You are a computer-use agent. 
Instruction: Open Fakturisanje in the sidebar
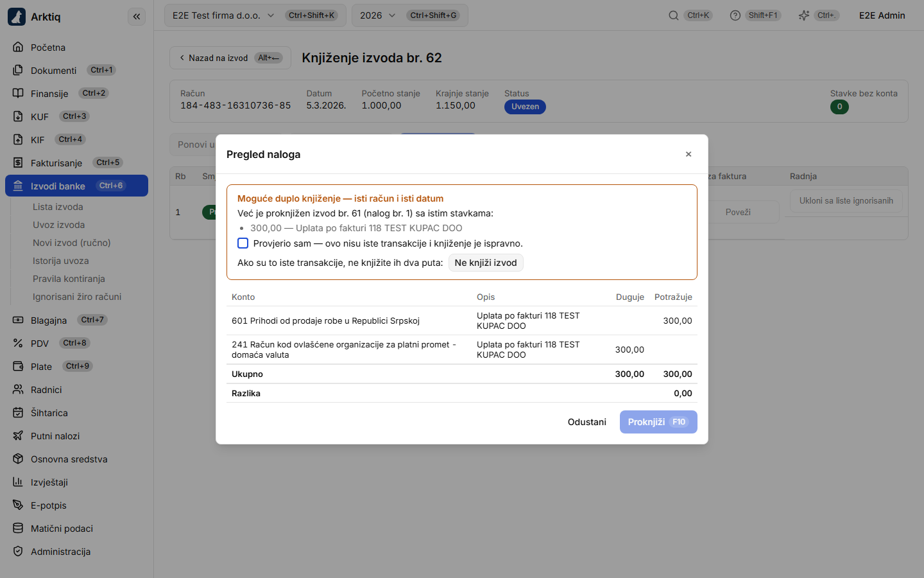coord(76,162)
